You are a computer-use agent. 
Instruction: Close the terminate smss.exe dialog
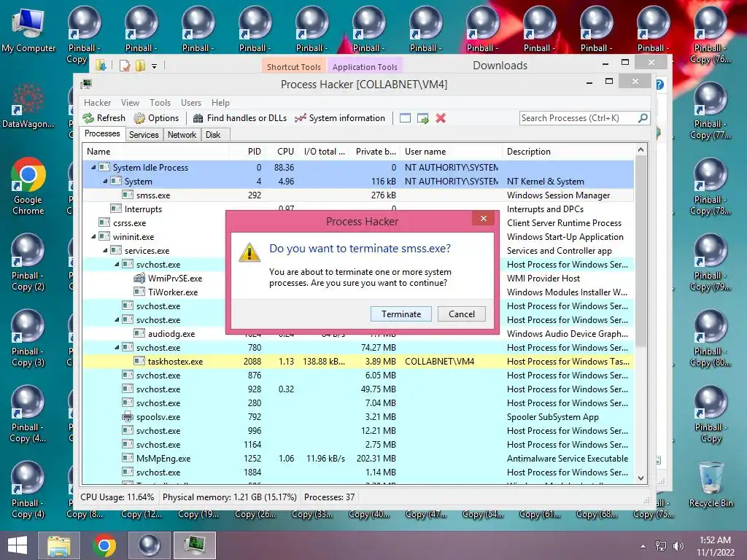pyautogui.click(x=484, y=219)
